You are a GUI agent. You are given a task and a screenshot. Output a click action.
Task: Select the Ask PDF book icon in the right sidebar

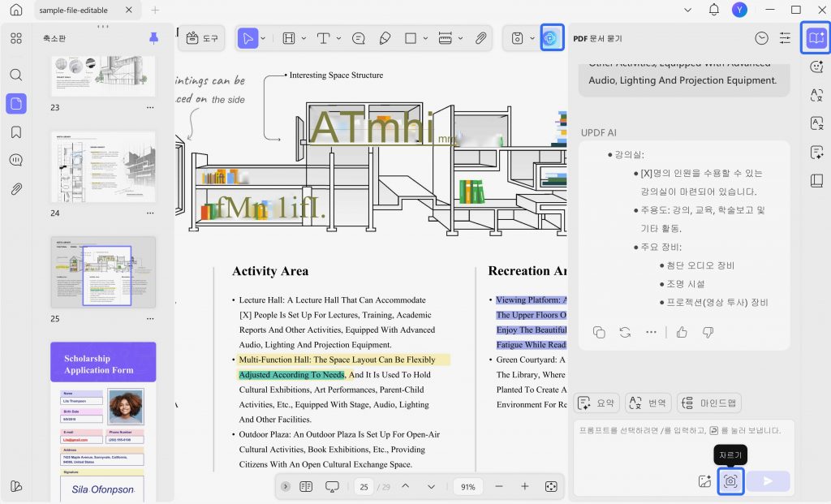[x=816, y=37]
